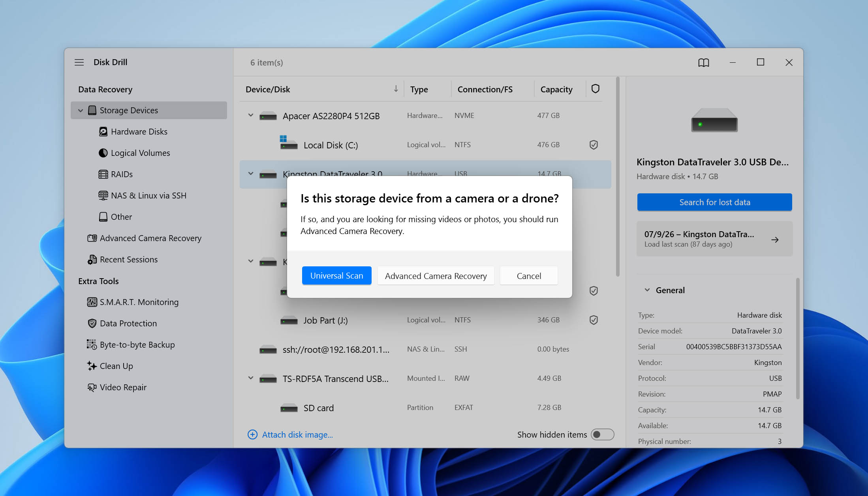Image resolution: width=868 pixels, height=496 pixels.
Task: Click the device list vertical scrollbar
Action: (x=618, y=178)
